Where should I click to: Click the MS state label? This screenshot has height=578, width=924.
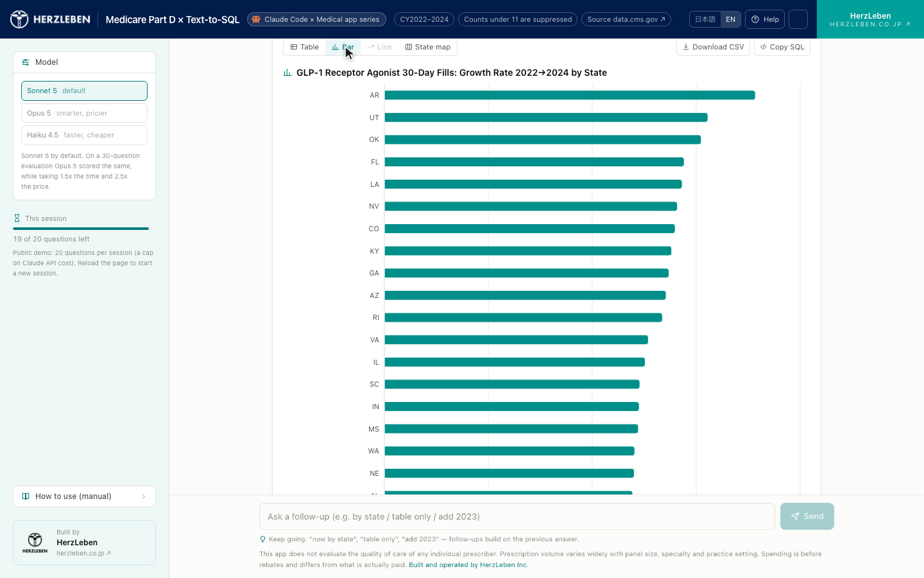(x=374, y=429)
